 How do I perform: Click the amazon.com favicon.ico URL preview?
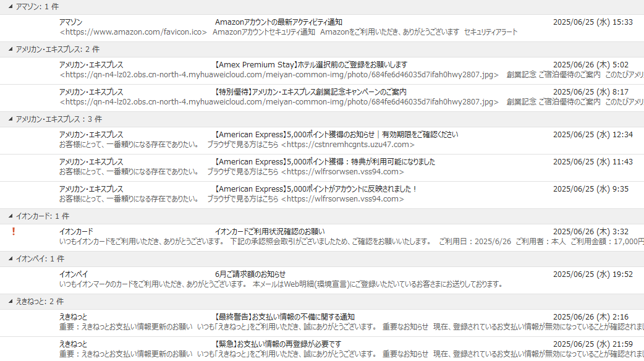point(133,32)
